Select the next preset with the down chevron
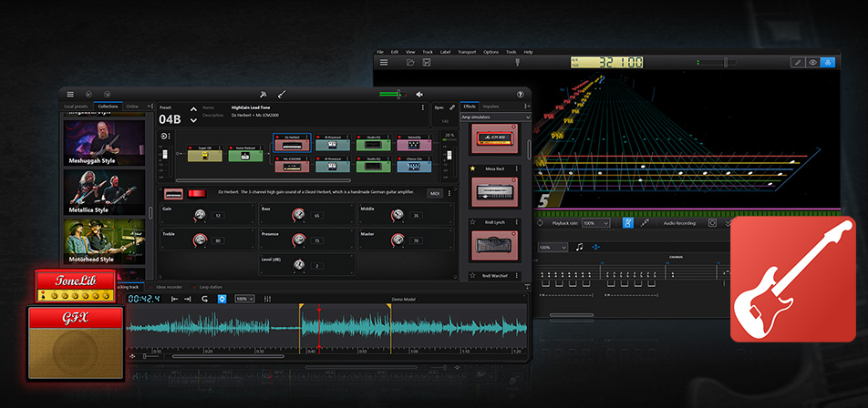The image size is (868, 408). pos(193,120)
